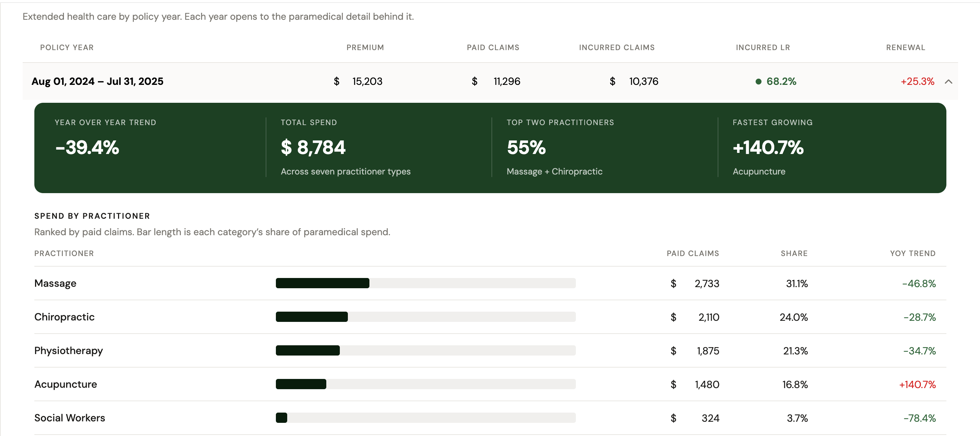This screenshot has width=980, height=436.
Task: Click the SPEND BY PRACTITIONER heading
Action: tap(92, 216)
